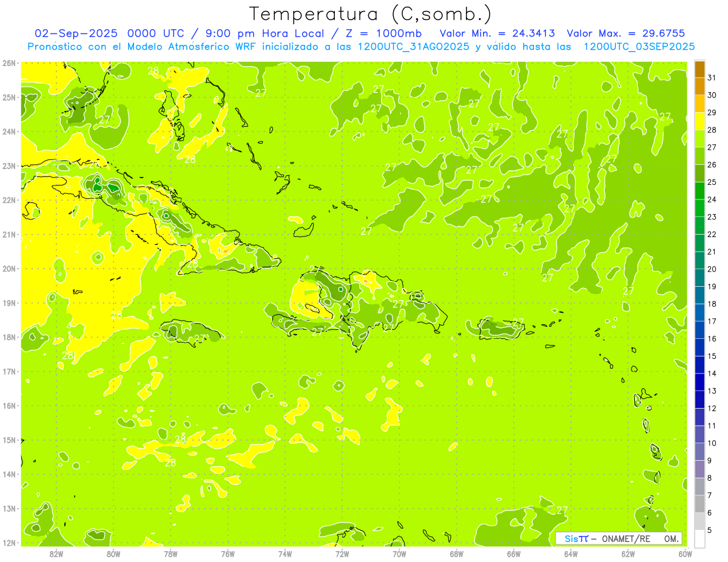The height and width of the screenshot is (562, 728).
Task: Click the '60W' longitude axis label
Action: (686, 554)
